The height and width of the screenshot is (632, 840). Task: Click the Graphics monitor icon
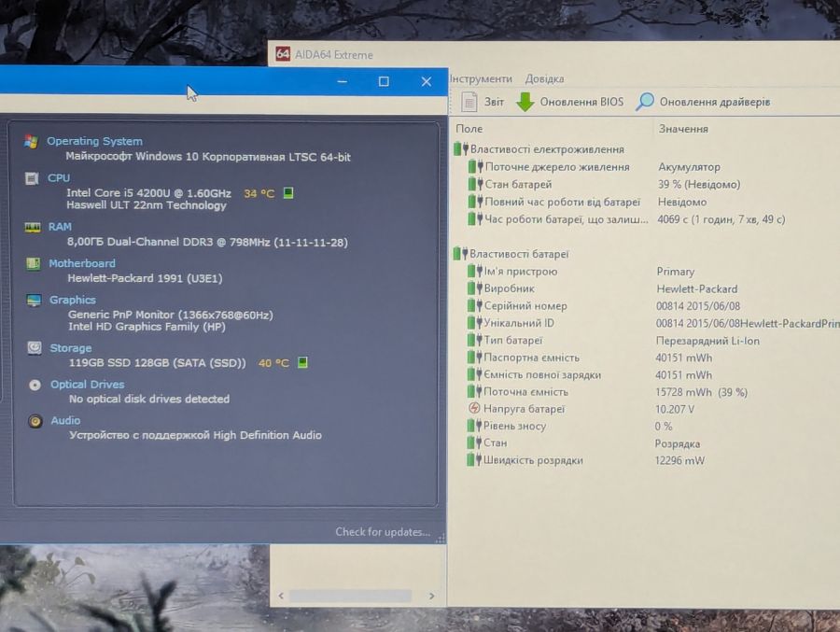(x=34, y=301)
